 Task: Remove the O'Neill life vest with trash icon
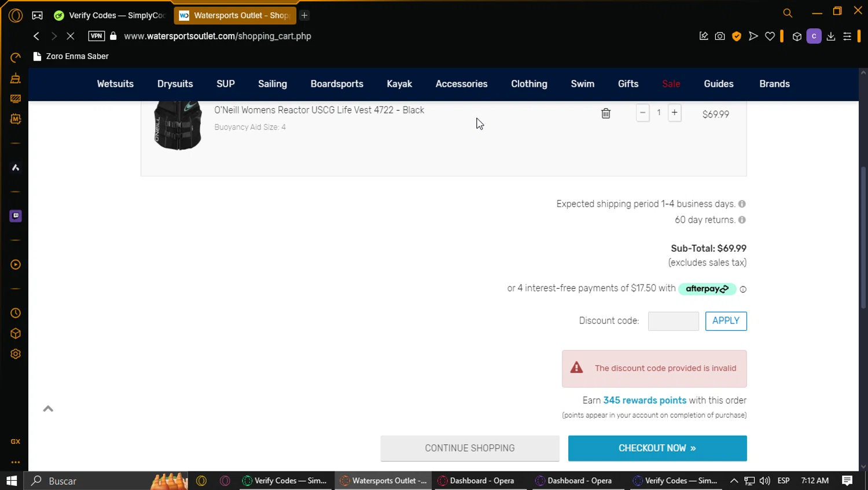point(606,113)
